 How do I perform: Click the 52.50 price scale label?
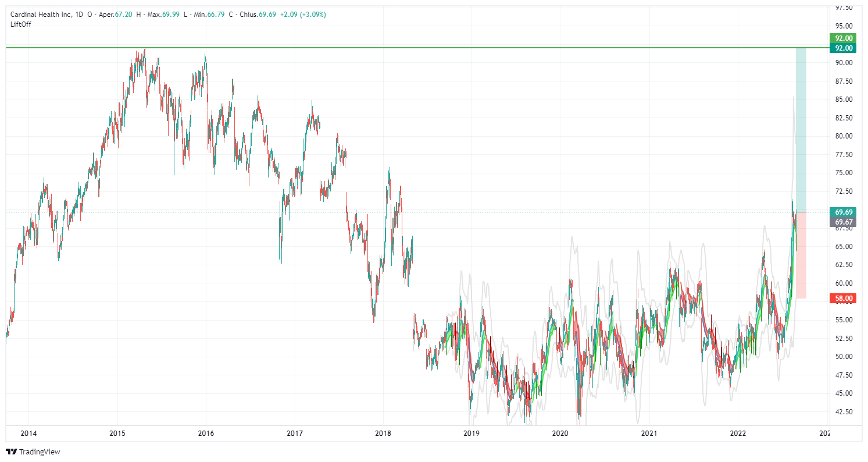tap(844, 339)
